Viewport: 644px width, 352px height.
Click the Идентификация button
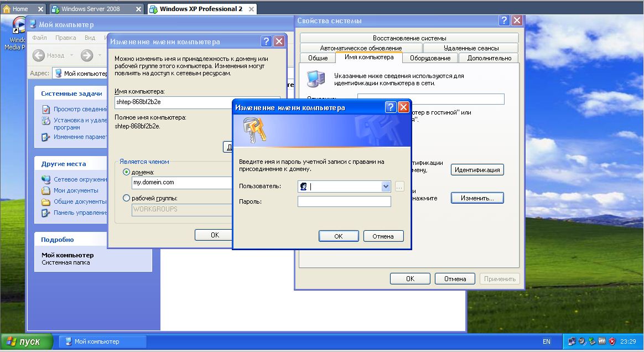(x=477, y=170)
